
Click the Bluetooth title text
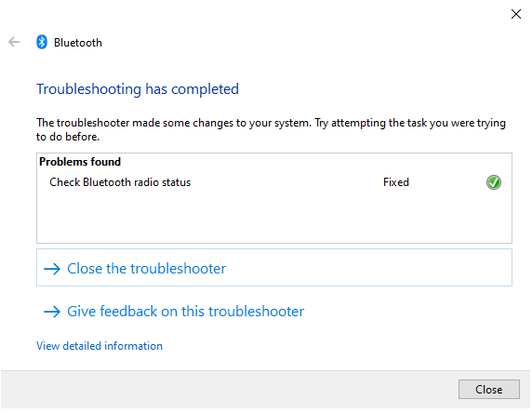[78, 43]
